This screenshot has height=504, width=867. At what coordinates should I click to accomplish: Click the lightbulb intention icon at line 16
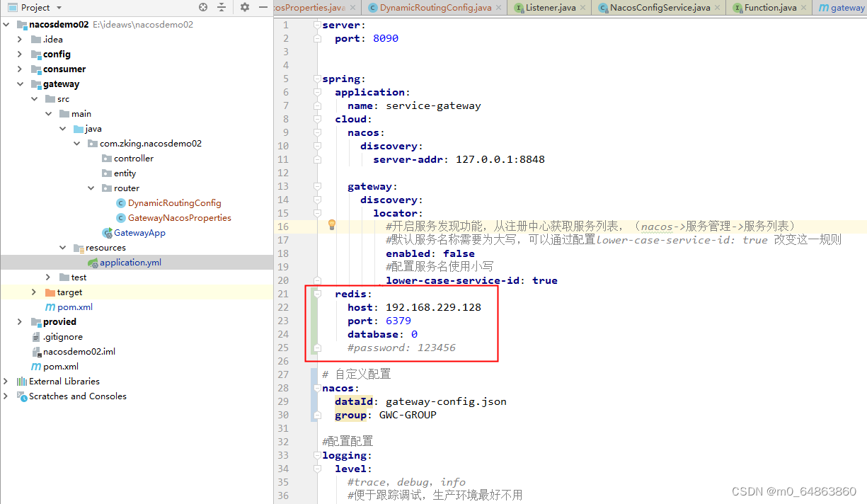coord(331,225)
